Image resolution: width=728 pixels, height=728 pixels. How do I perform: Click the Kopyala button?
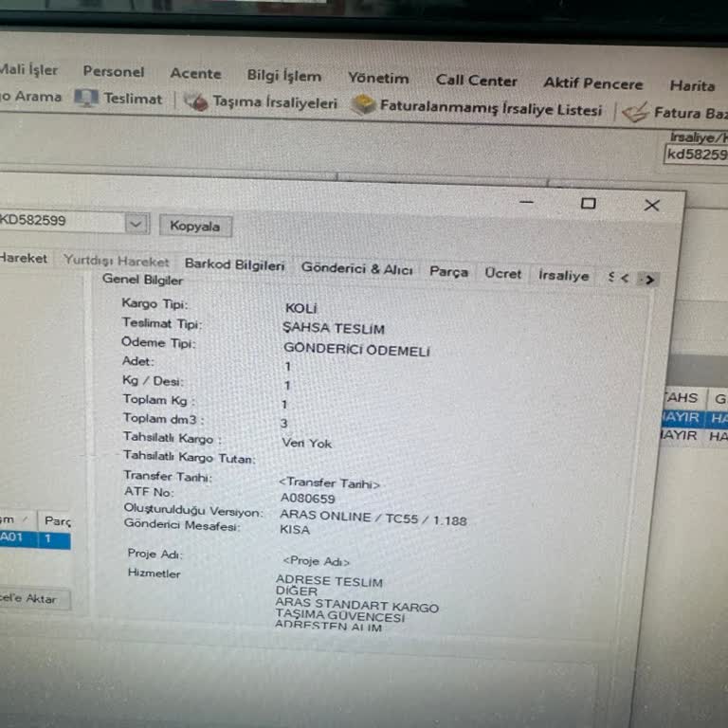(195, 227)
